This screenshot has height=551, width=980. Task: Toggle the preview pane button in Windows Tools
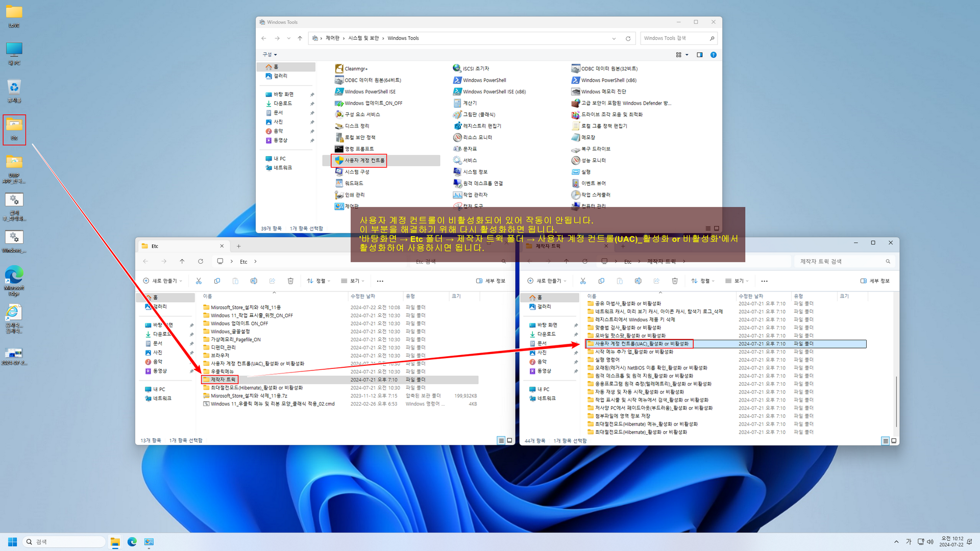700,55
